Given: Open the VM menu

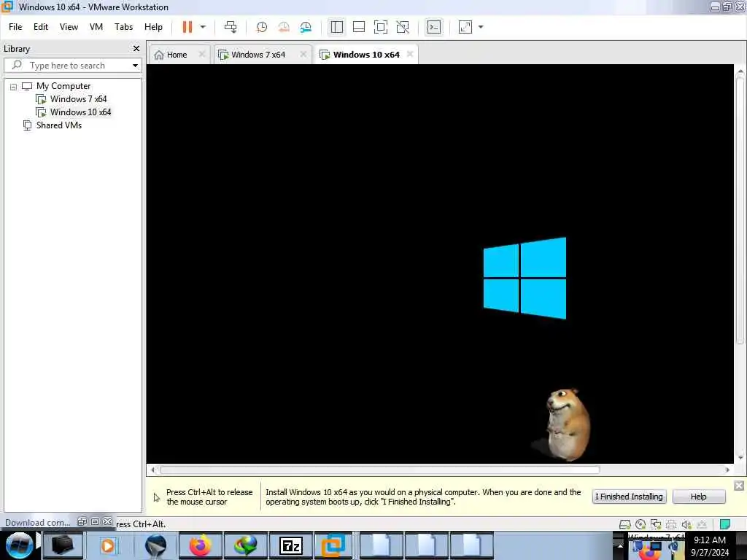Looking at the screenshot, I should pyautogui.click(x=96, y=27).
